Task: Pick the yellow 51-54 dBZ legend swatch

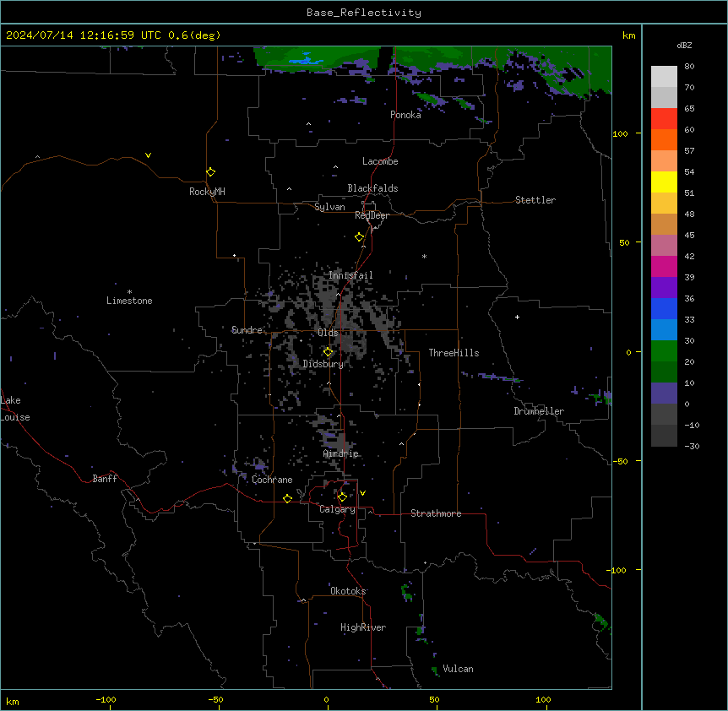Action: [x=664, y=182]
